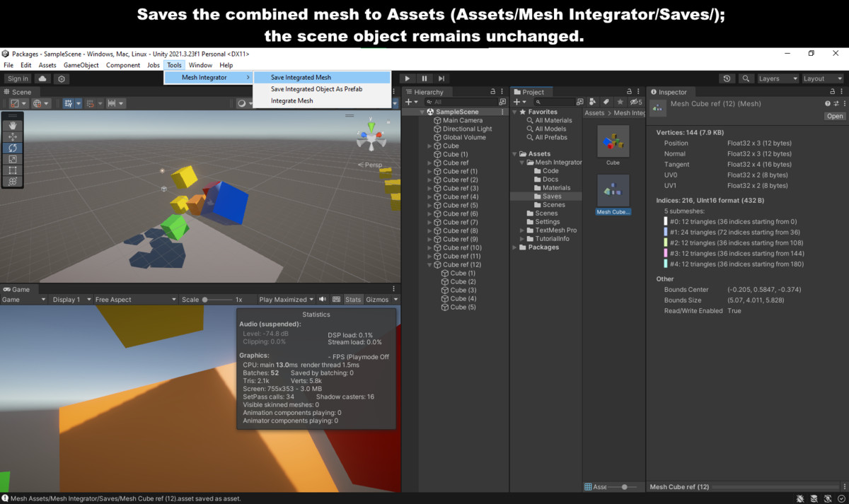Open the GameObject menu
This screenshot has height=504, width=849.
click(81, 65)
